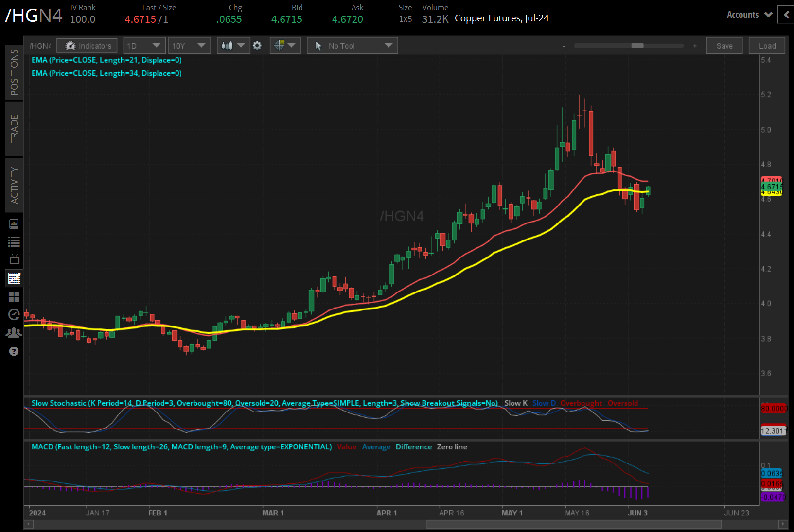Viewport: 794px width, 532px height.
Task: Open the chart settings gear icon
Action: (x=257, y=46)
